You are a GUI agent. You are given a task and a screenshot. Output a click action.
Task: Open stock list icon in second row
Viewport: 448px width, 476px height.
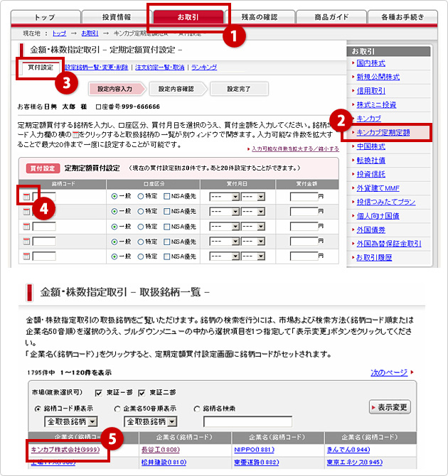(x=26, y=211)
